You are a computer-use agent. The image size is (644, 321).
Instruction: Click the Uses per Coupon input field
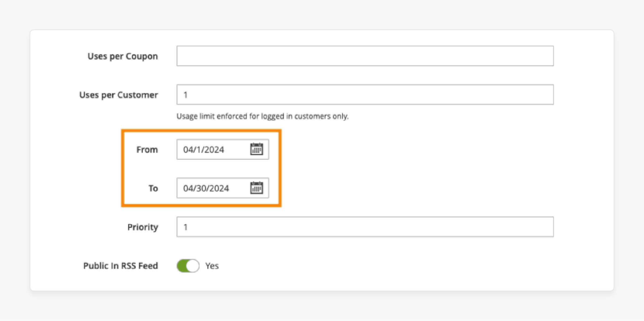pyautogui.click(x=365, y=56)
